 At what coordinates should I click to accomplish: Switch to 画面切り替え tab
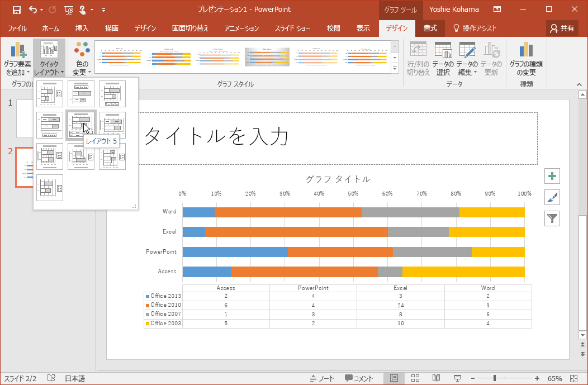pyautogui.click(x=190, y=28)
